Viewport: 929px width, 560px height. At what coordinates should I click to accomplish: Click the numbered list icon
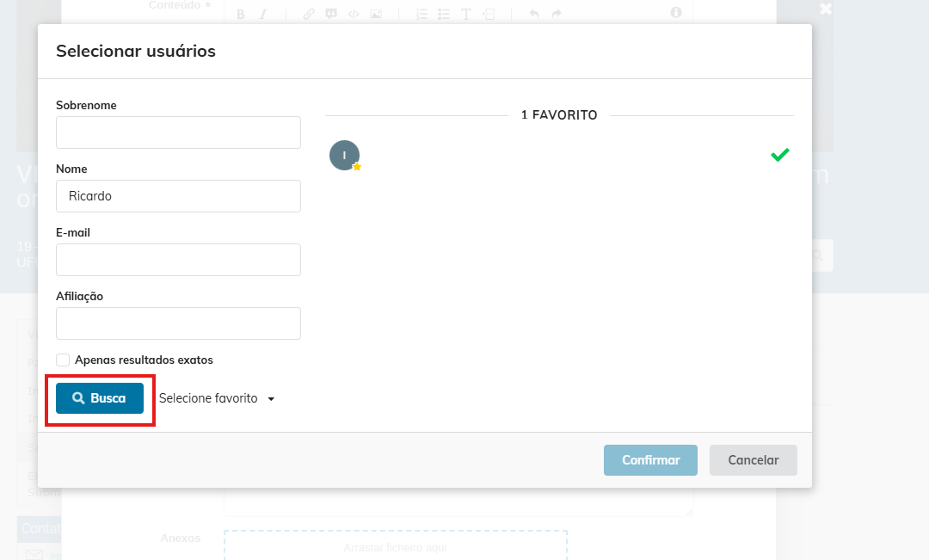421,14
